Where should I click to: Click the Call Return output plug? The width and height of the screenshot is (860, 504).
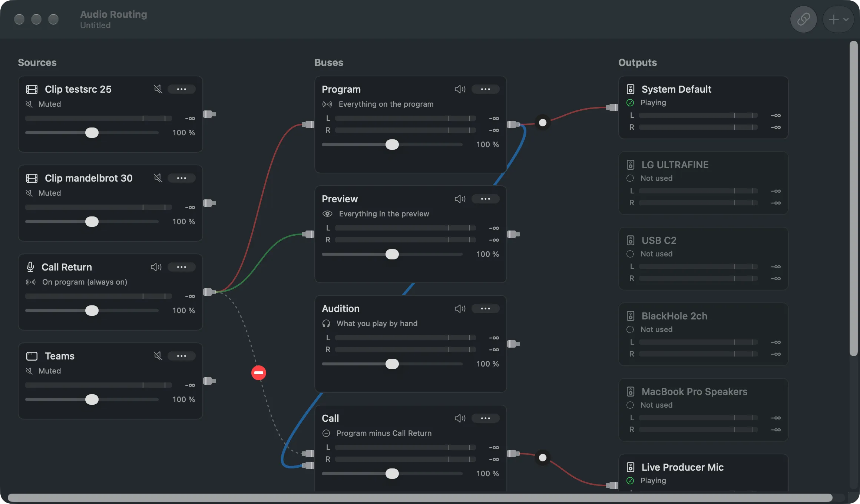tap(209, 292)
